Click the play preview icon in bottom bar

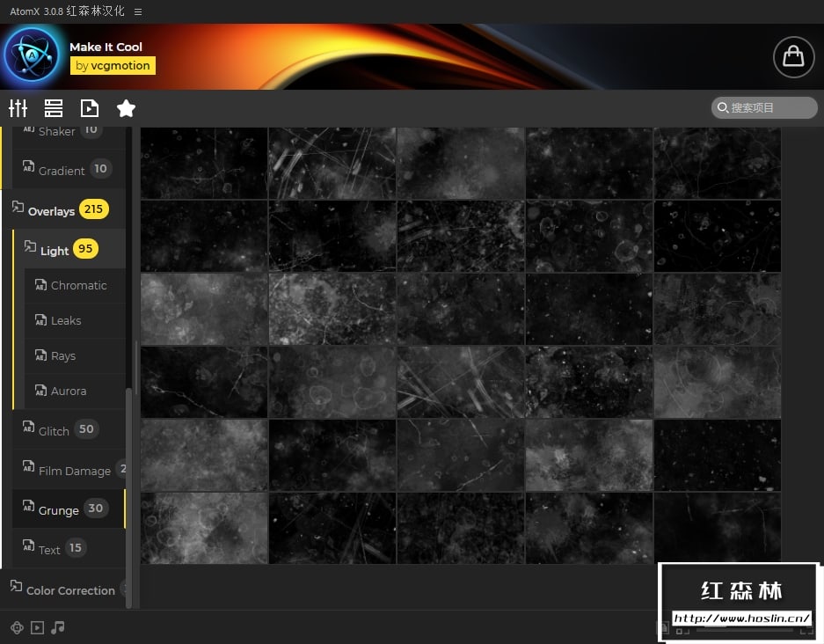pyautogui.click(x=37, y=627)
